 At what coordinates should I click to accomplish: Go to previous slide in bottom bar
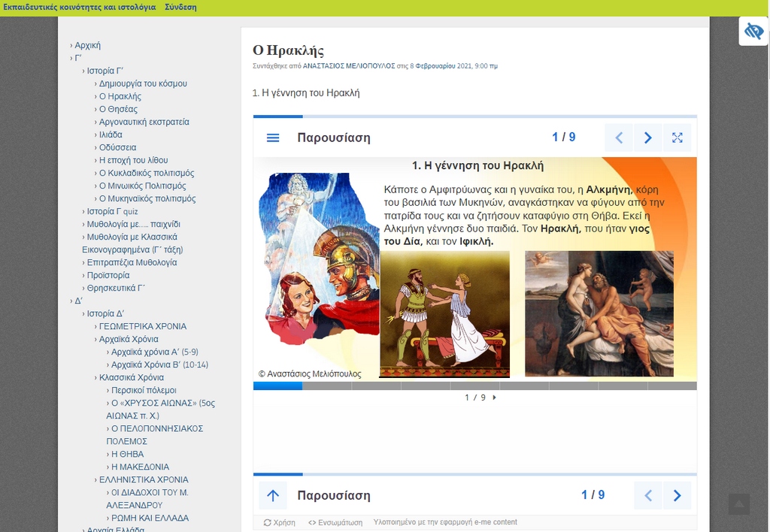[x=648, y=496]
